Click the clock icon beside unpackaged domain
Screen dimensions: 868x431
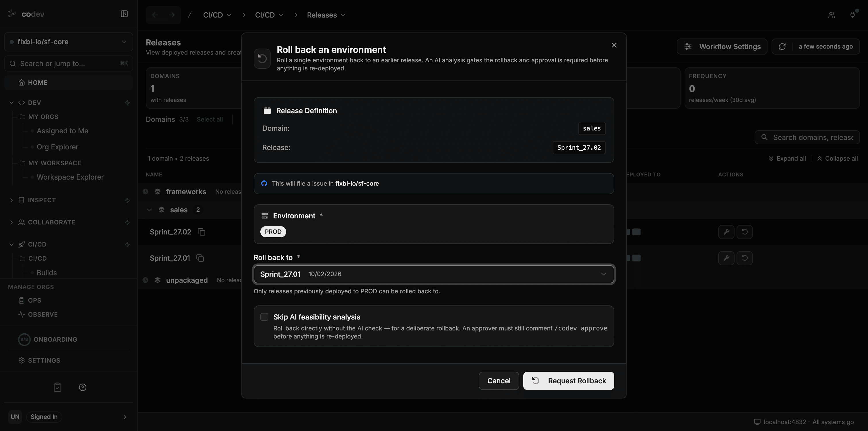(x=145, y=280)
